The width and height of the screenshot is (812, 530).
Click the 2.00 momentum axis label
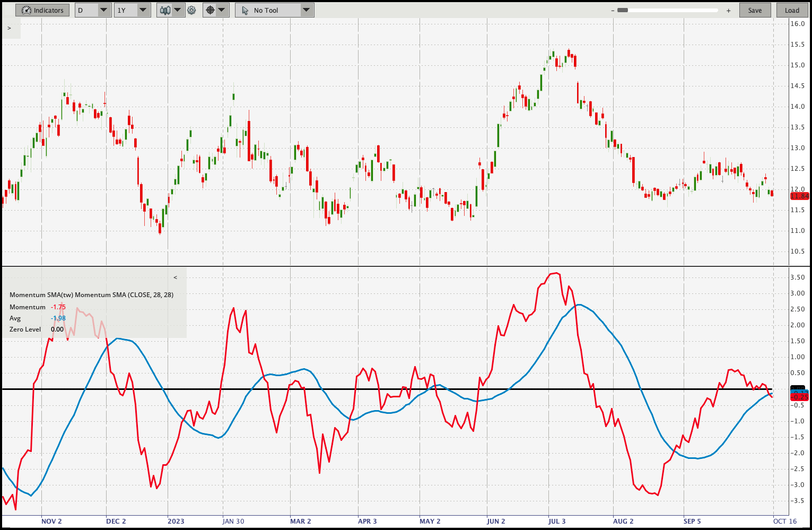(x=798, y=325)
